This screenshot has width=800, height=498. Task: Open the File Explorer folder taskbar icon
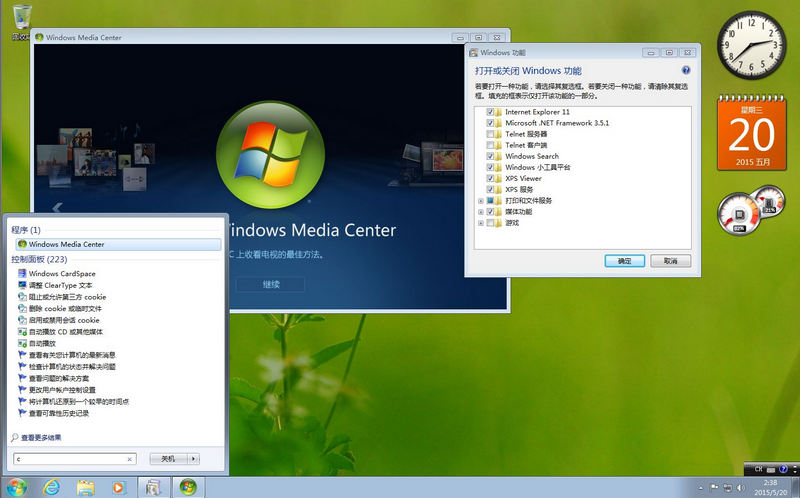pos(86,487)
